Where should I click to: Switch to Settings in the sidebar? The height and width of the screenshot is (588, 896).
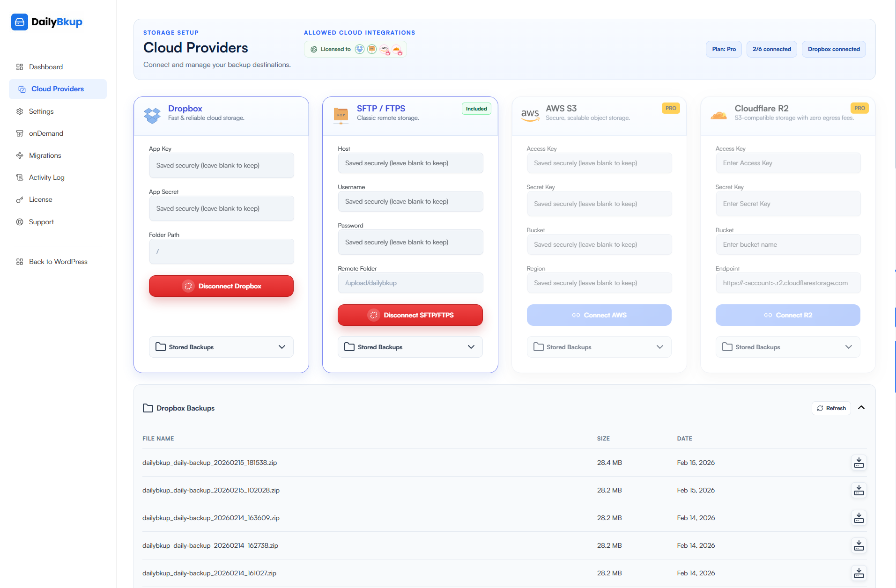point(41,111)
